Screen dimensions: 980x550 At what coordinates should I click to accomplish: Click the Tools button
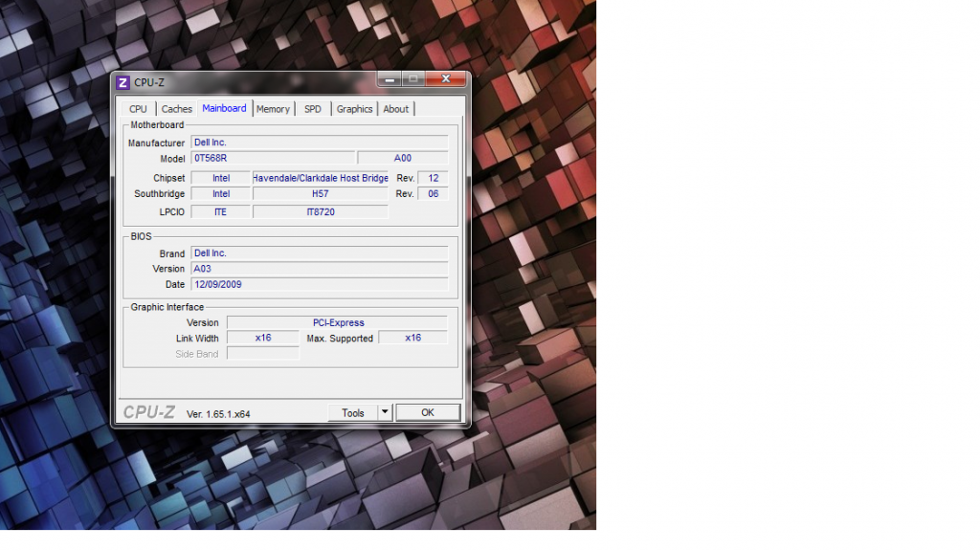coord(352,413)
